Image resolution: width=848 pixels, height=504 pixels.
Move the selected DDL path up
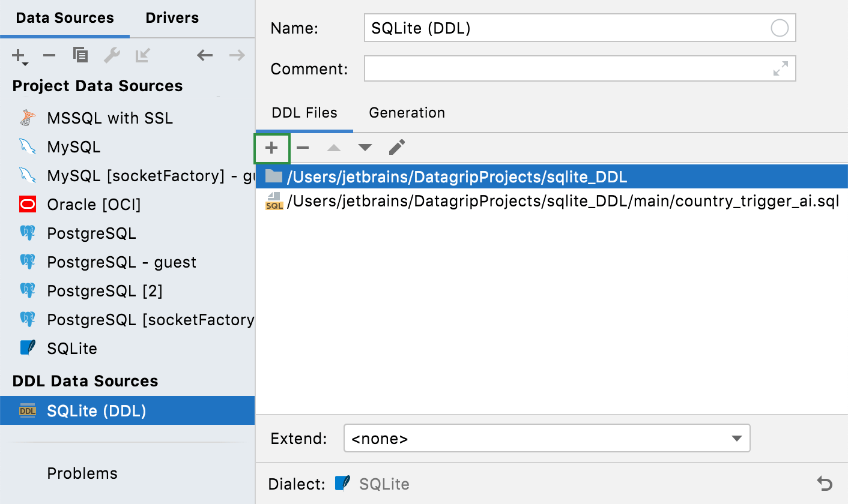pos(334,148)
